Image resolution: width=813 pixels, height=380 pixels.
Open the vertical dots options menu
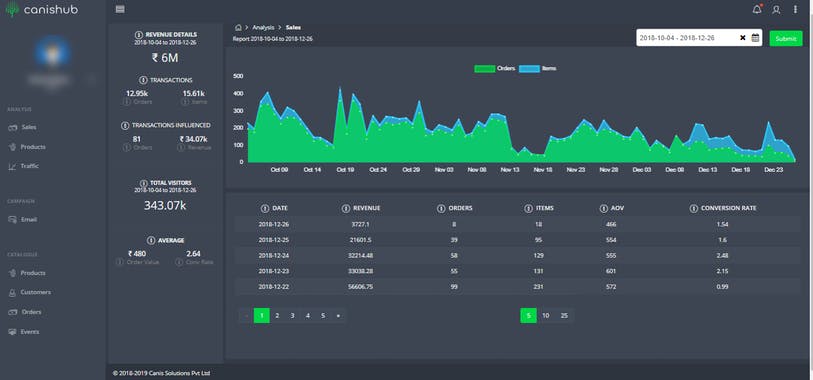coord(795,9)
